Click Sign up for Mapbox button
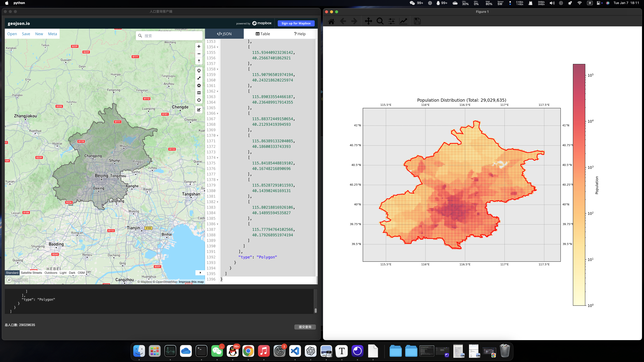Screen dimensions: 644x362 [x=296, y=23]
